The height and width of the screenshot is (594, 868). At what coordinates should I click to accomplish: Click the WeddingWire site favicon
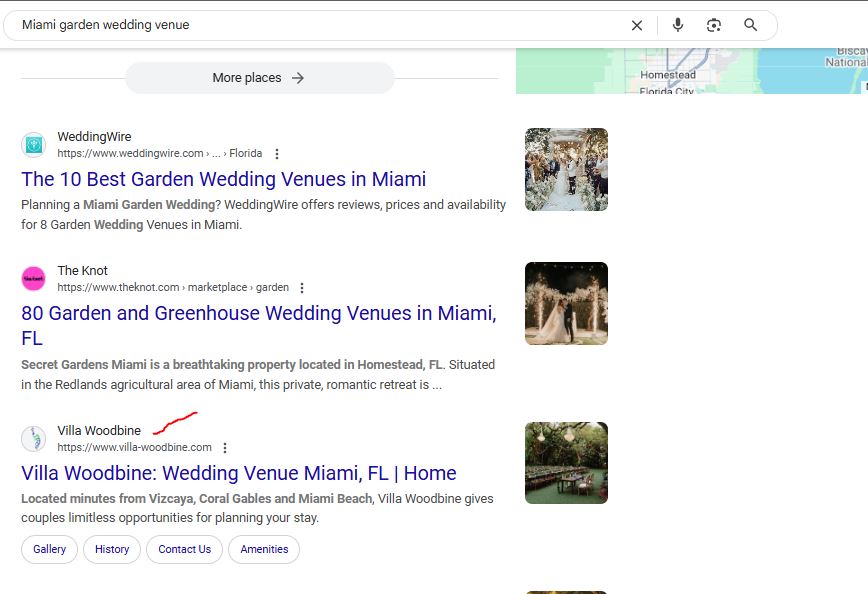tap(34, 145)
